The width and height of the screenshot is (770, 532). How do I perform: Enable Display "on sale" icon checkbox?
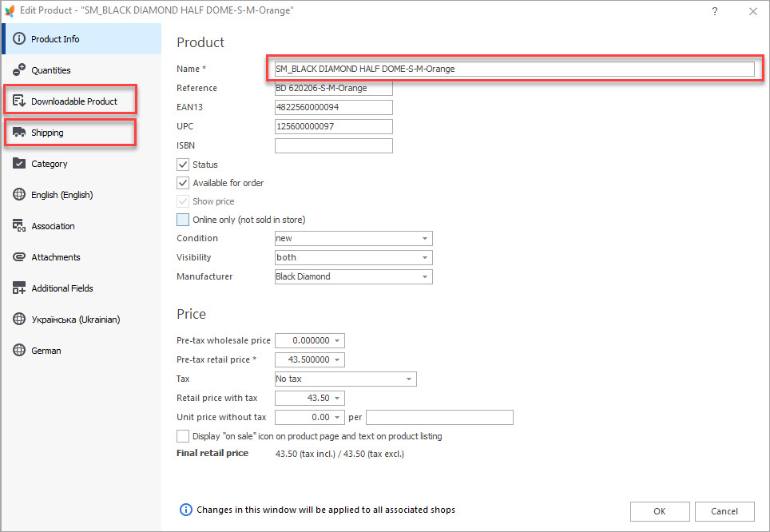(183, 435)
